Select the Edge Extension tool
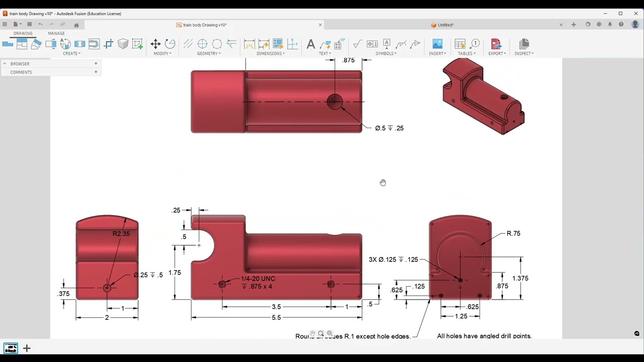This screenshot has height=362, width=644. coord(231,44)
